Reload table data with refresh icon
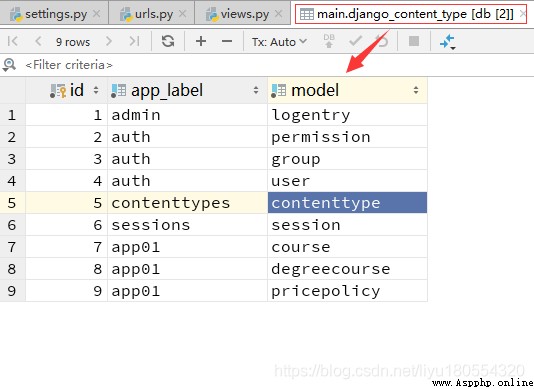 coord(168,41)
